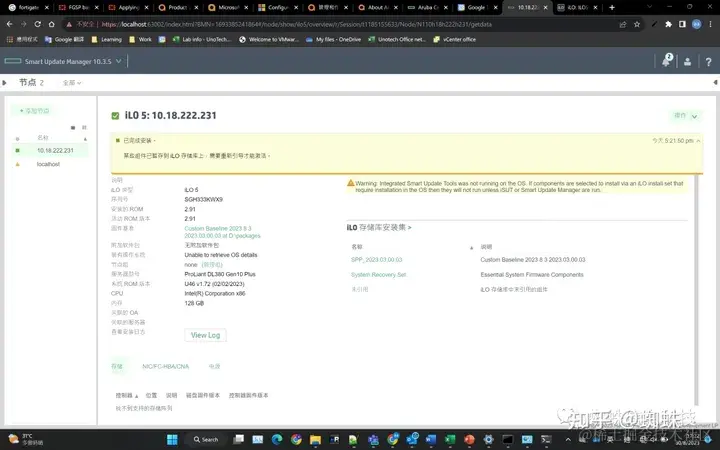Bookmark this page with the star icon
Image resolution: width=720 pixels, height=450 pixels.
pyautogui.click(x=637, y=24)
